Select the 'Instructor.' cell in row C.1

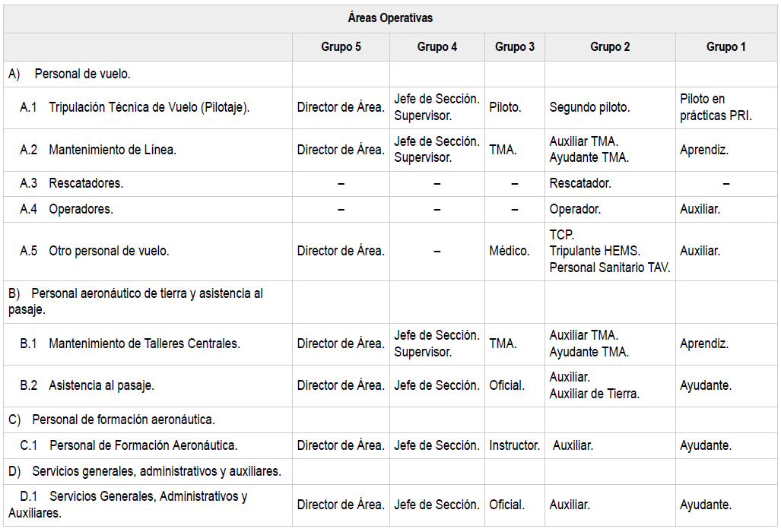point(514,446)
